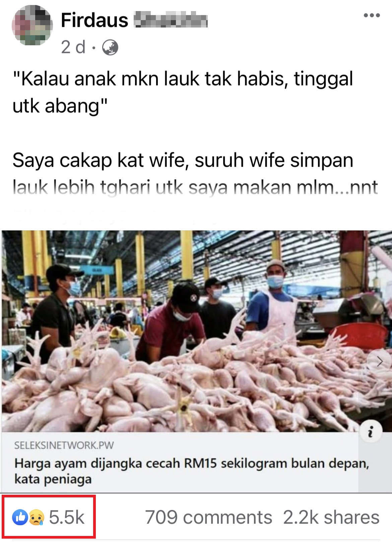Click the next arrow chevron on the photo

pos(380,362)
